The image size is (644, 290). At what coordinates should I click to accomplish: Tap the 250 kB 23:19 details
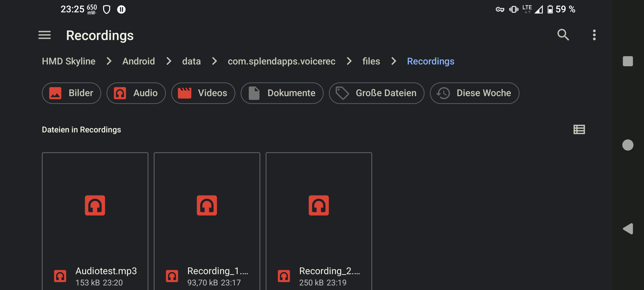(323, 283)
